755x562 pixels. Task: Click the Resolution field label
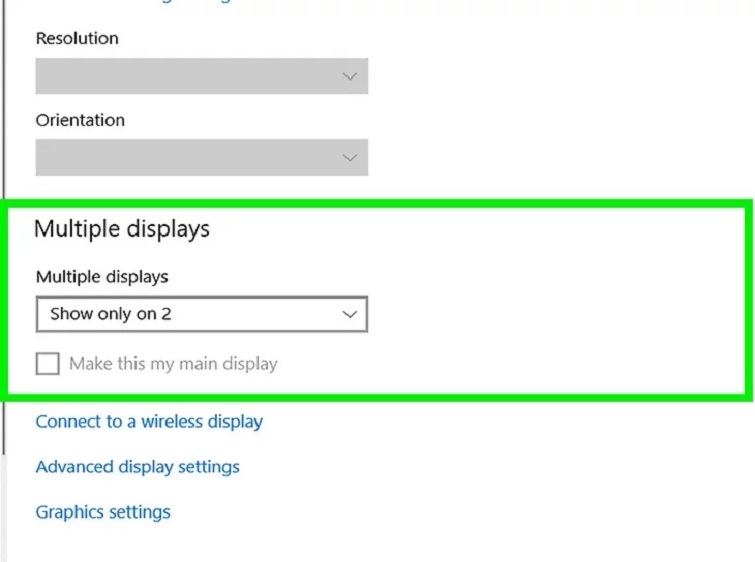pyautogui.click(x=77, y=39)
